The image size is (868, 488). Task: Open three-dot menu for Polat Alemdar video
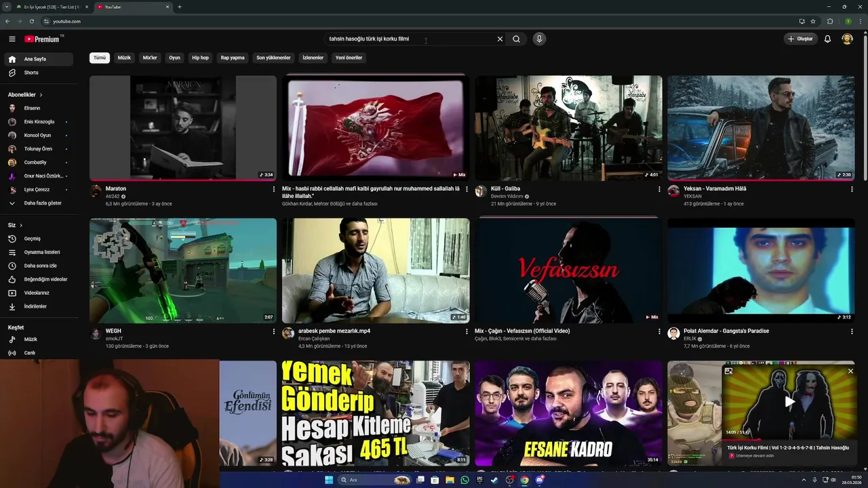852,331
